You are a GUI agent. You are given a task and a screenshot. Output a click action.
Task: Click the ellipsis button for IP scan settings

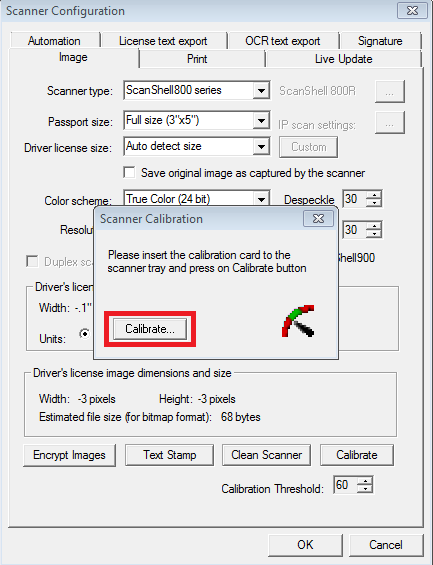389,123
